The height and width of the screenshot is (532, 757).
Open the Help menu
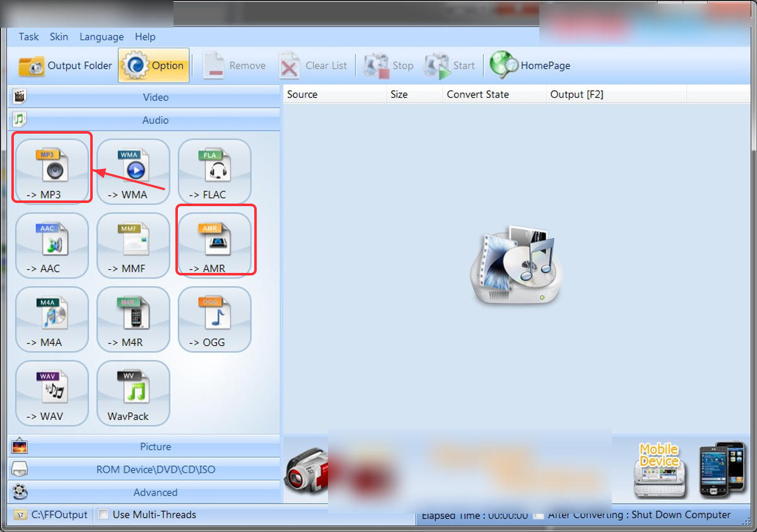pos(145,37)
